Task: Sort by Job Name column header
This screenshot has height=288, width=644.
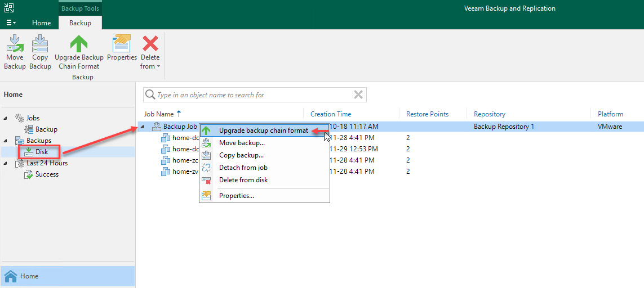Action: pos(159,114)
